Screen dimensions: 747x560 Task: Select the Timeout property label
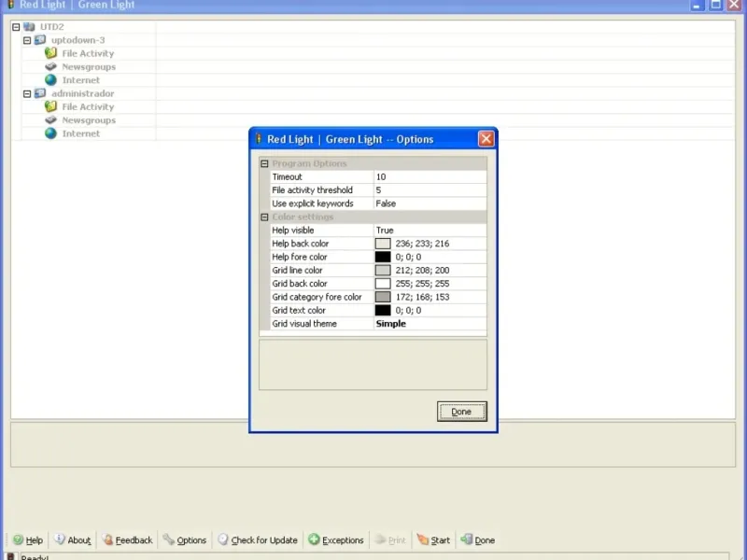tap(287, 176)
